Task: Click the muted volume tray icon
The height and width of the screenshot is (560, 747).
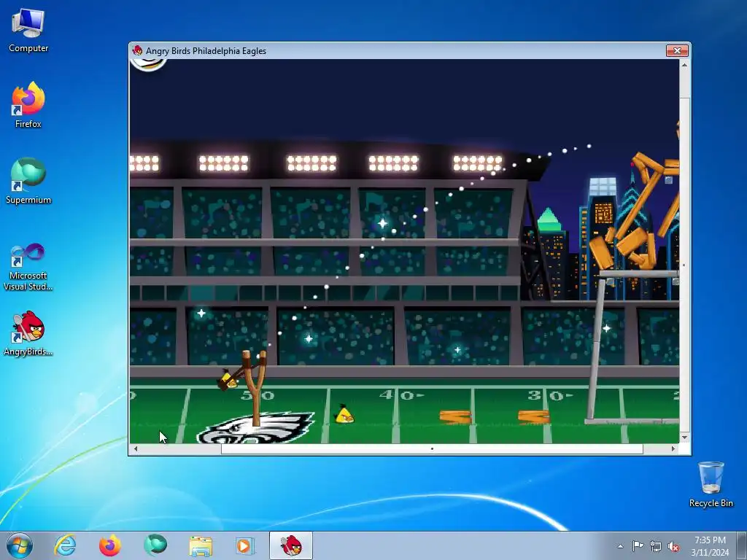Action: [x=673, y=546]
